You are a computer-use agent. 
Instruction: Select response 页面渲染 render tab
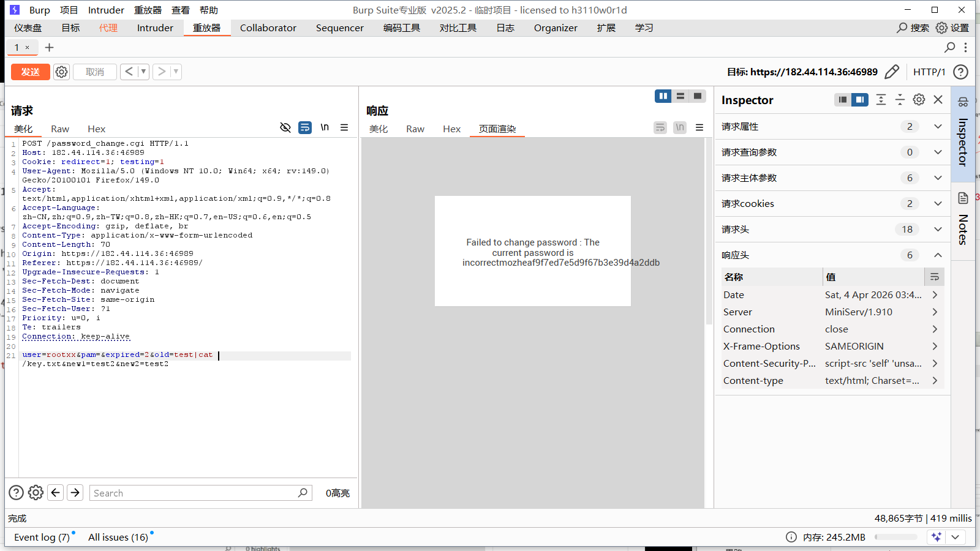[x=497, y=129]
